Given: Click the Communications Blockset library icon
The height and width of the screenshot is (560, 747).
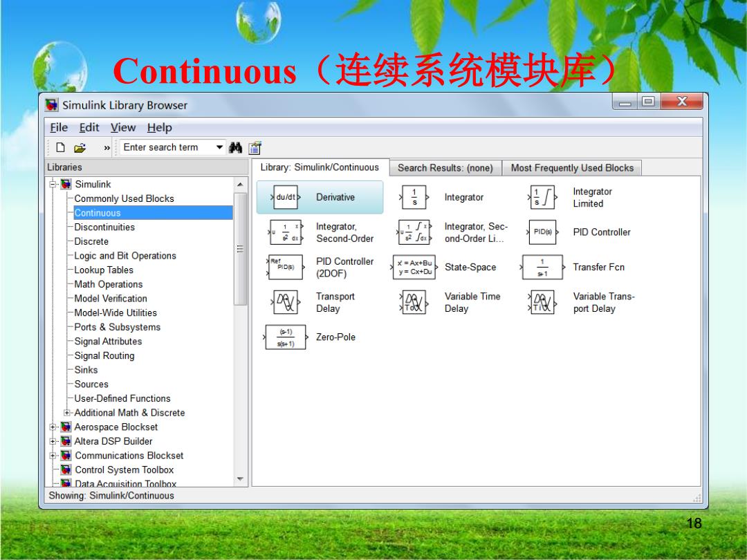Looking at the screenshot, I should 66,455.
